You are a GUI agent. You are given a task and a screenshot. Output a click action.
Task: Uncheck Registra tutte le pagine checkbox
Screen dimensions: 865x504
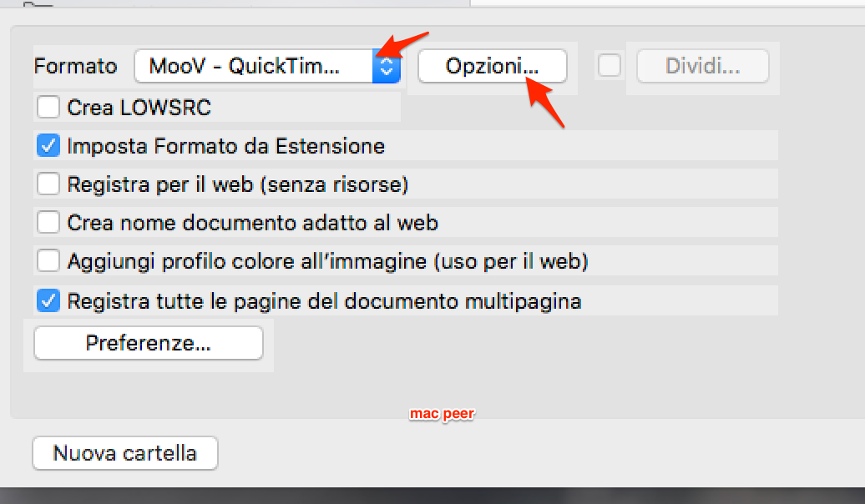[x=48, y=301]
